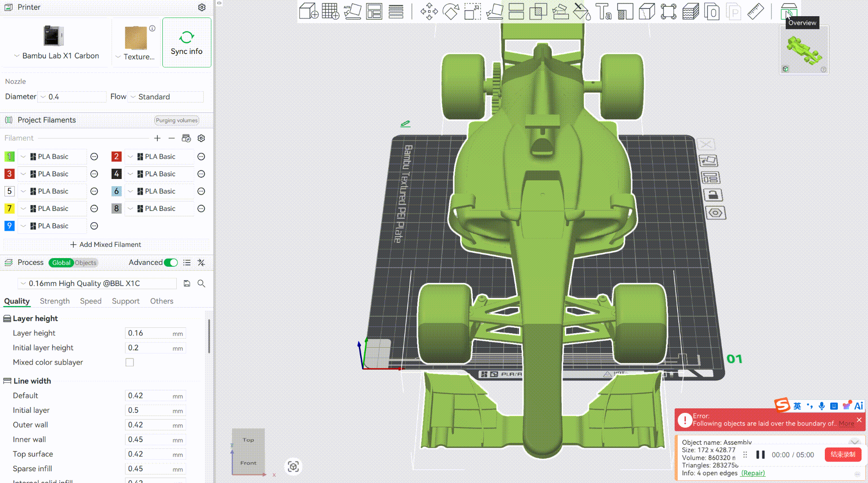Click the Layer height value field

[155, 333]
